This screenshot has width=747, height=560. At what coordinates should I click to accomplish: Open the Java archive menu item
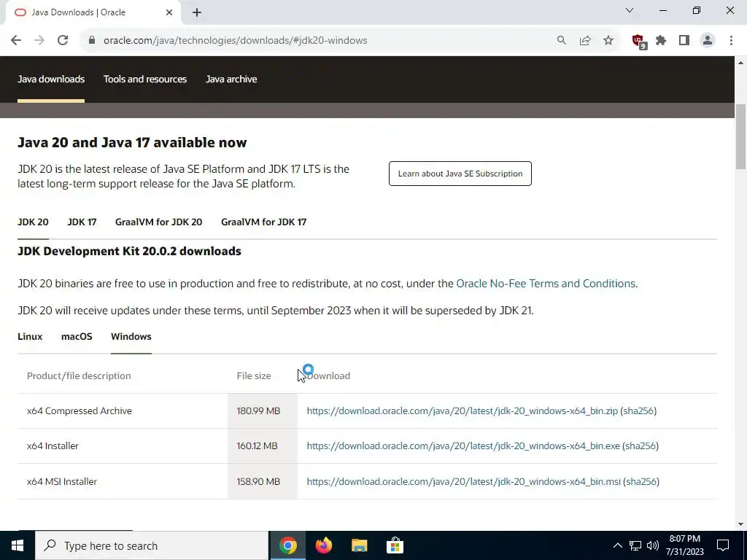[231, 79]
